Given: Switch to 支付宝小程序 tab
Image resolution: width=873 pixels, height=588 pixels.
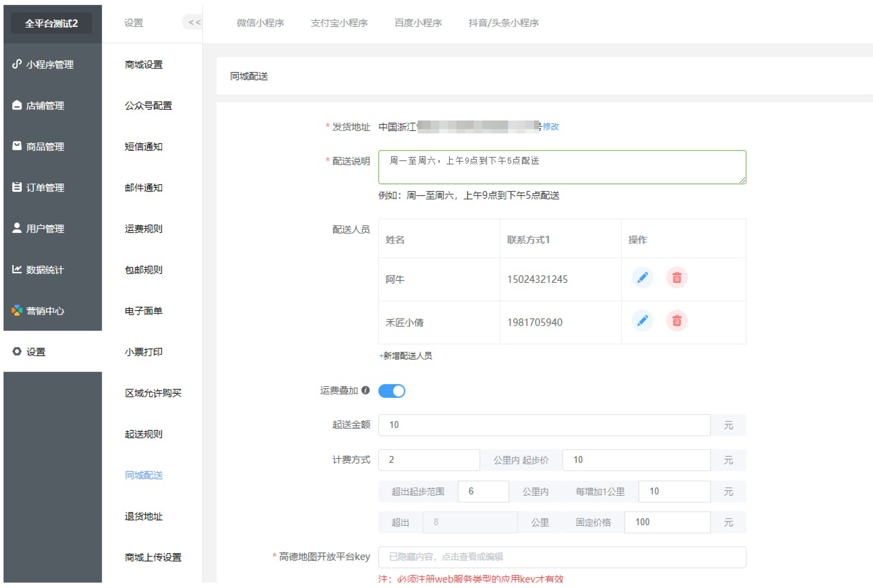Looking at the screenshot, I should pos(339,23).
